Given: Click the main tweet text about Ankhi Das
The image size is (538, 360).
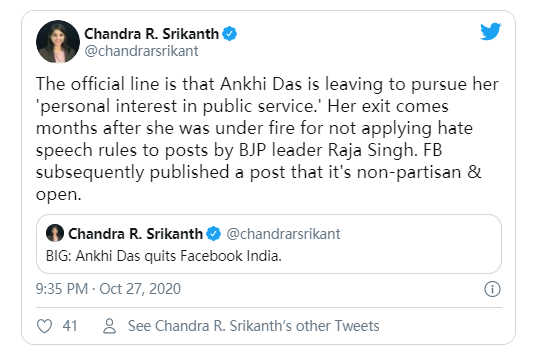Looking at the screenshot, I should click(267, 139).
